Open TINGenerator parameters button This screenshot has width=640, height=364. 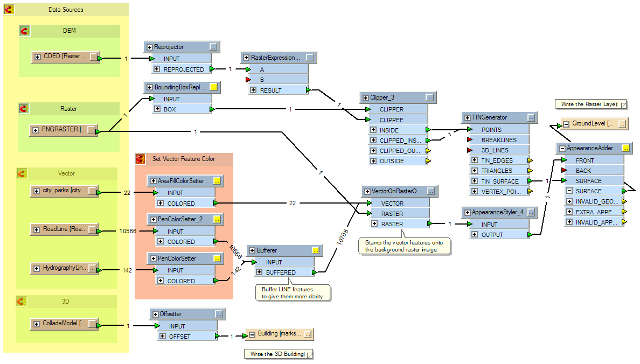point(531,117)
